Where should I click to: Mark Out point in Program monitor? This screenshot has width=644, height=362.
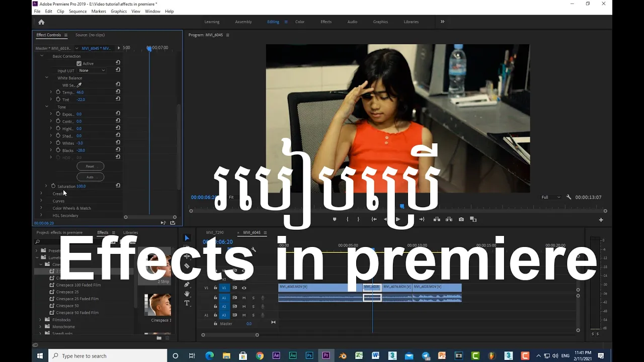(x=358, y=219)
